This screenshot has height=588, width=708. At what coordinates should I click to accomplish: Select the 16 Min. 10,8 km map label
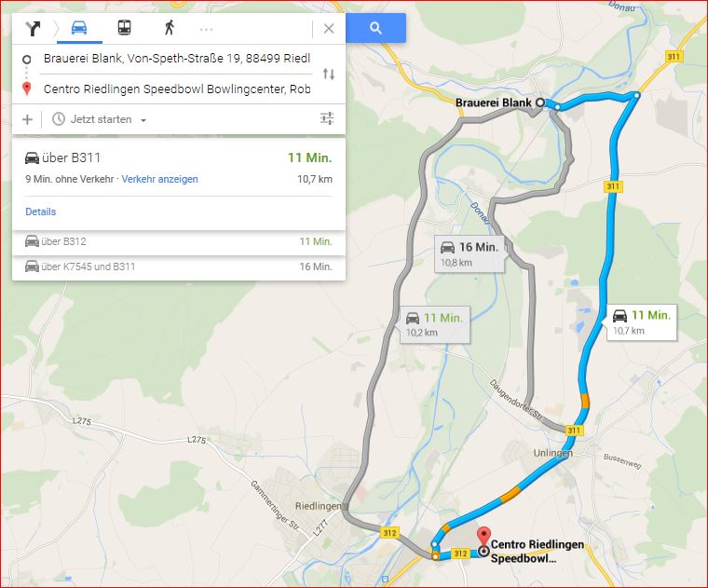[x=470, y=254]
